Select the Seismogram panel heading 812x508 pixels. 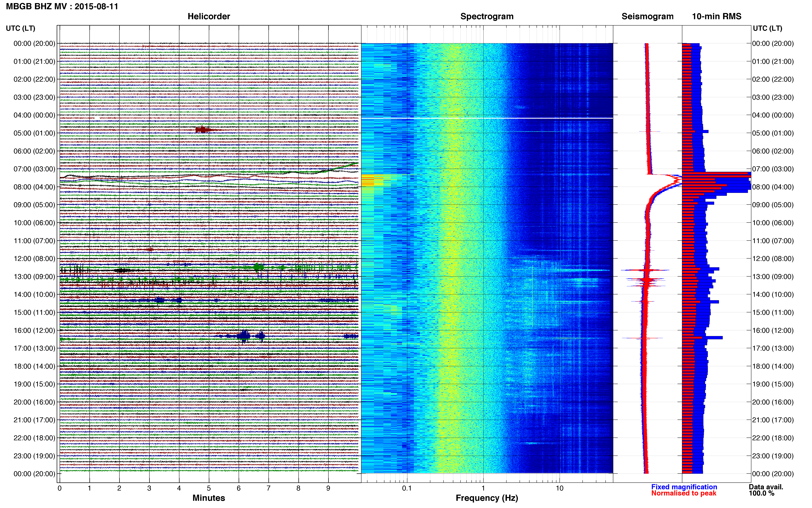[x=648, y=16]
